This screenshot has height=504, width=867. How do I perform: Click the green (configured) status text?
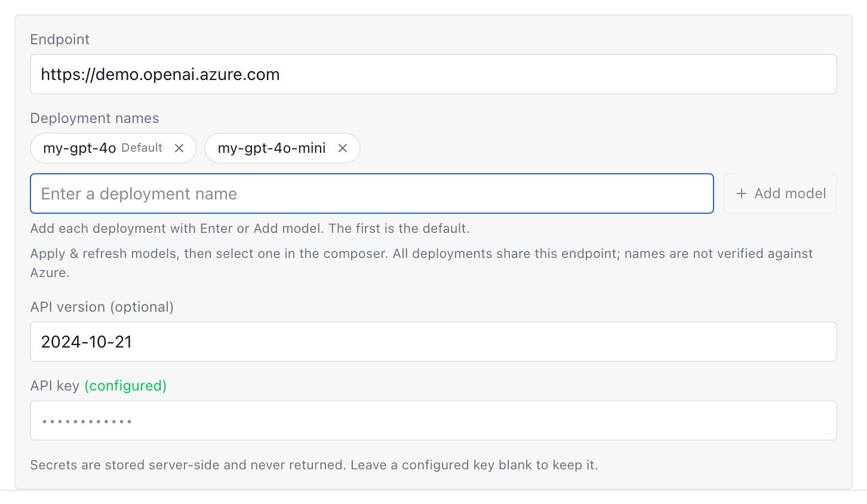tap(125, 386)
